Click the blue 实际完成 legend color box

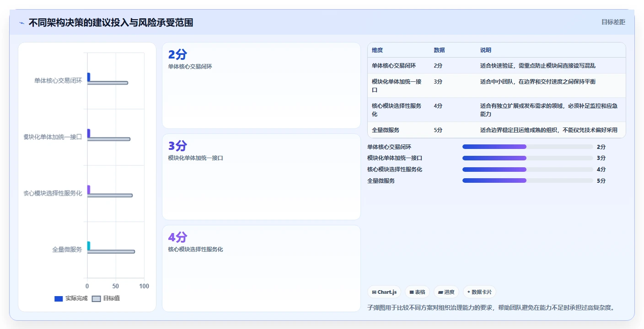[x=59, y=299]
